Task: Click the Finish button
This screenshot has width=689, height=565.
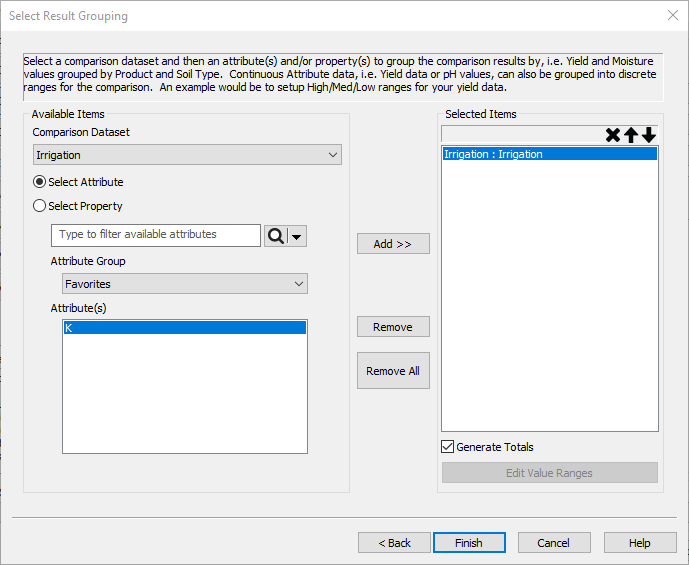Action: coord(469,543)
